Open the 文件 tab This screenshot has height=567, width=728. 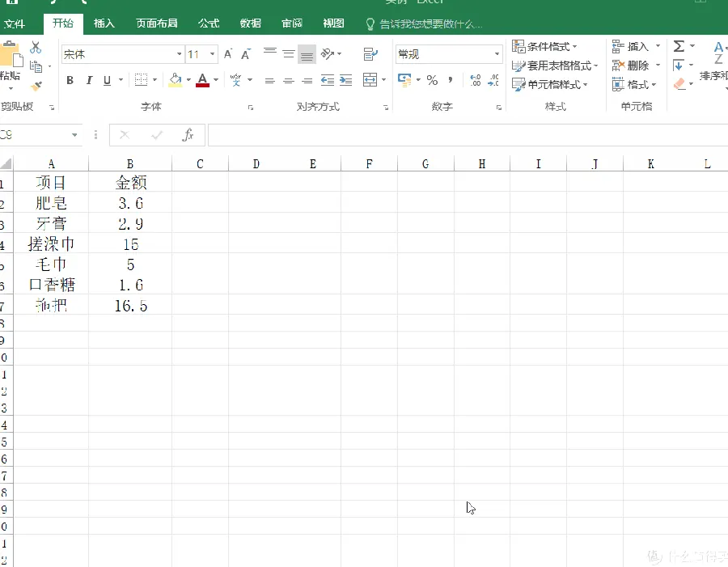click(14, 23)
